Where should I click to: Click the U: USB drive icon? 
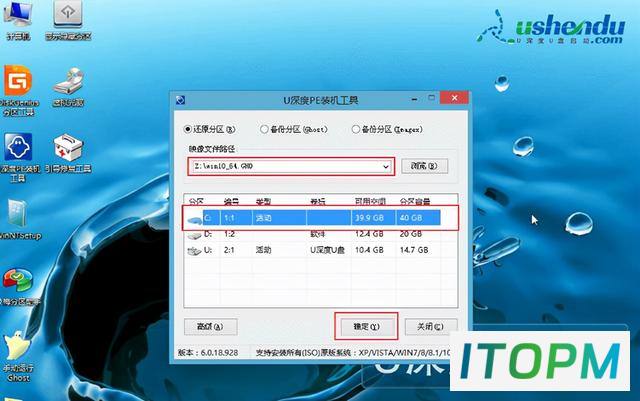pyautogui.click(x=194, y=251)
